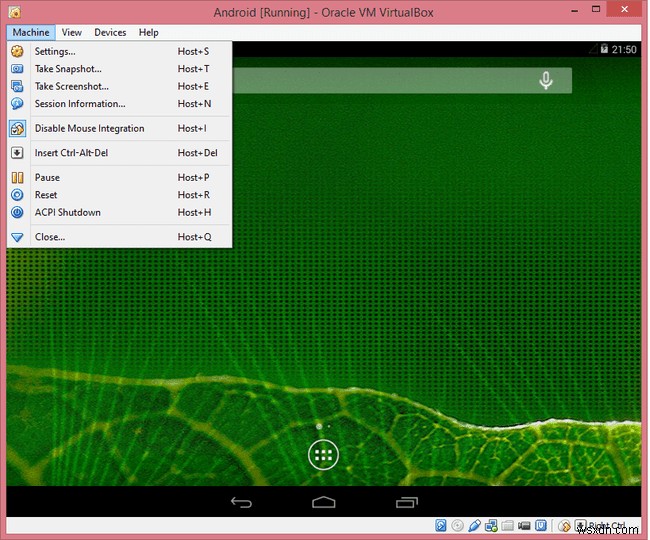The height and width of the screenshot is (540, 650).
Task: Click the Settings gear icon
Action: pyautogui.click(x=17, y=51)
